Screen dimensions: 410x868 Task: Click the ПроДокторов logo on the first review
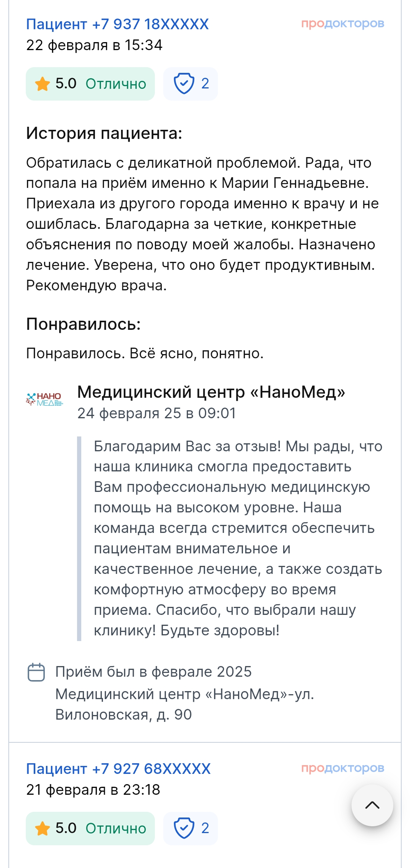tap(342, 24)
